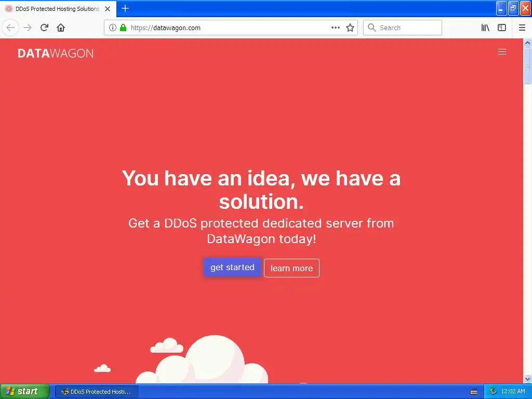
Task: Open the Library bookshelf icon
Action: click(x=485, y=28)
